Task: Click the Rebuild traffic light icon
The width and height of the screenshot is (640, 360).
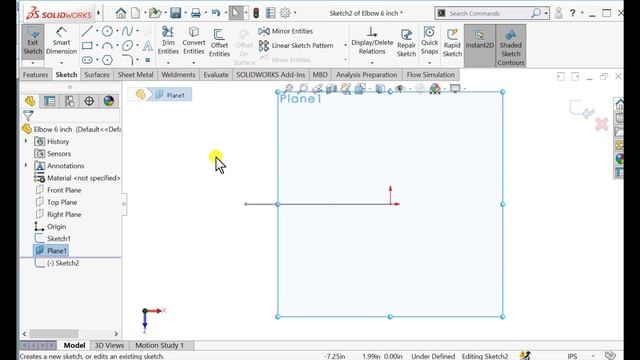Action: pyautogui.click(x=256, y=13)
